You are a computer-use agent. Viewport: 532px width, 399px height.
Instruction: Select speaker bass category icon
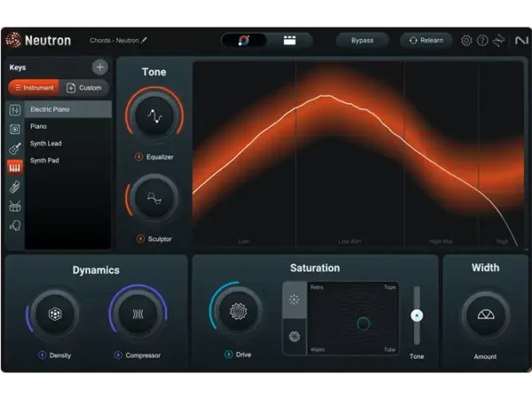[x=15, y=129]
